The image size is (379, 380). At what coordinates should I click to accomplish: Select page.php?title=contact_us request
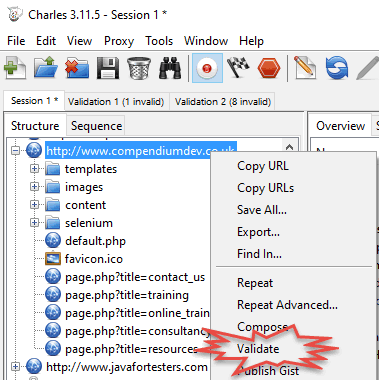(x=135, y=277)
